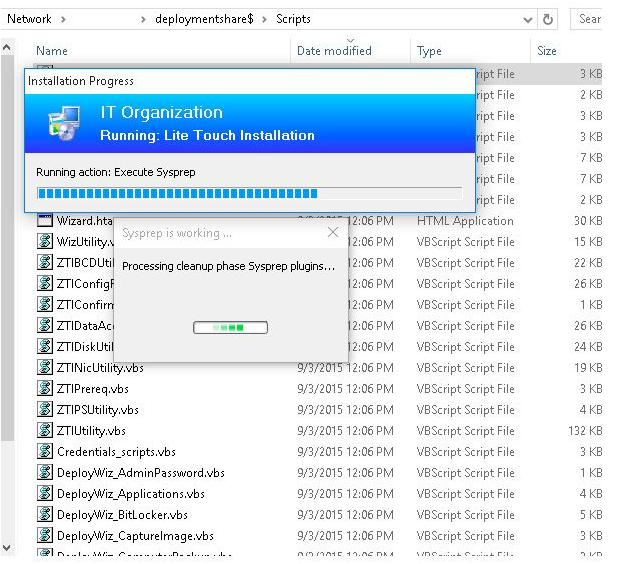Screen dimensions: 631x564
Task: Click the scroll up arrow of file list
Action: point(7,47)
